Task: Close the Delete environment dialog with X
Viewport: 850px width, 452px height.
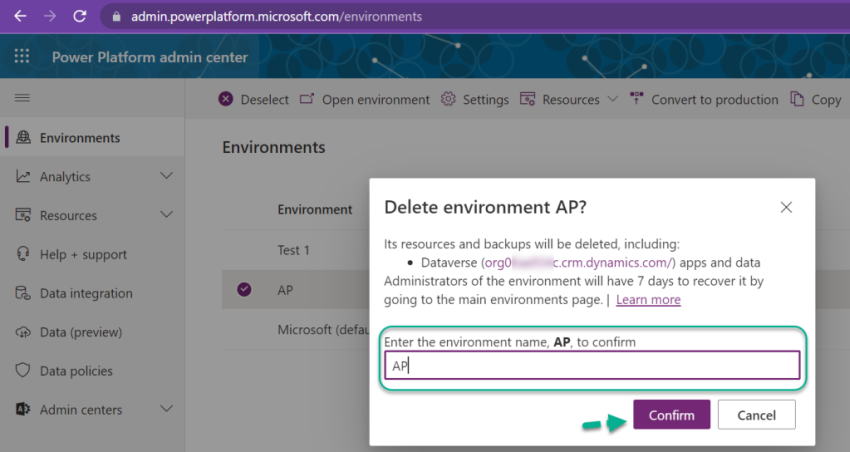Action: 786,207
